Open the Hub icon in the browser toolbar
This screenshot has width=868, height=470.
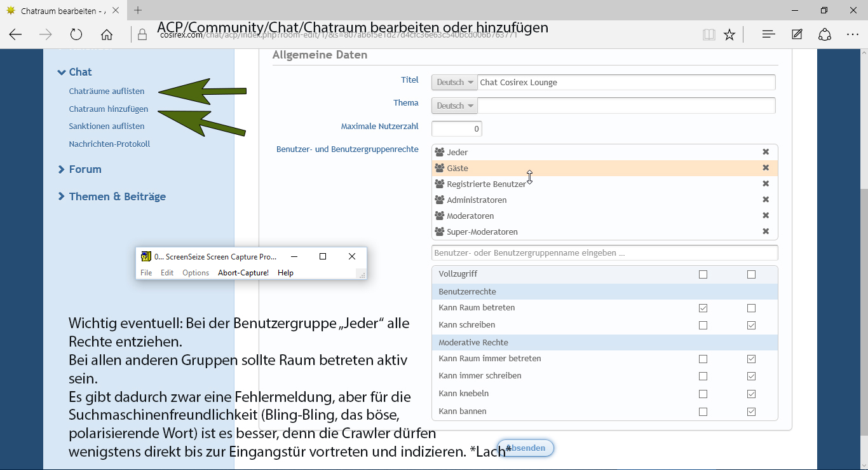pyautogui.click(x=768, y=34)
